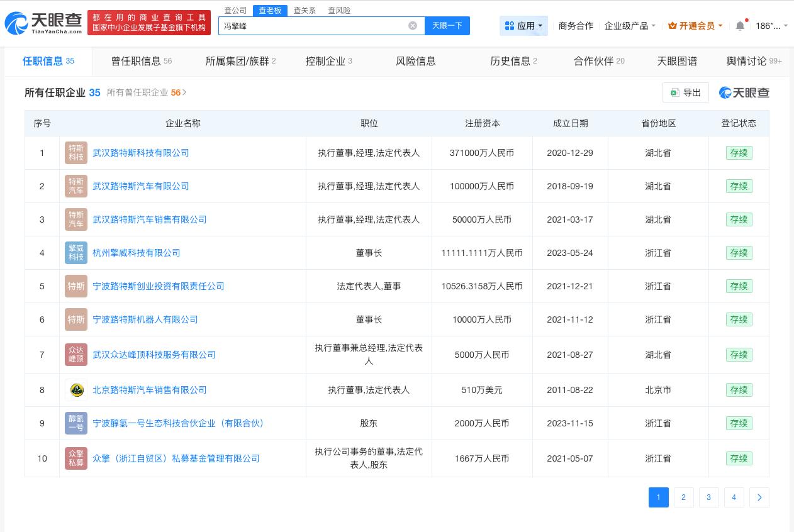Open 宁波路特斯创业投资有限责任公司 link
The image size is (794, 532).
159,286
